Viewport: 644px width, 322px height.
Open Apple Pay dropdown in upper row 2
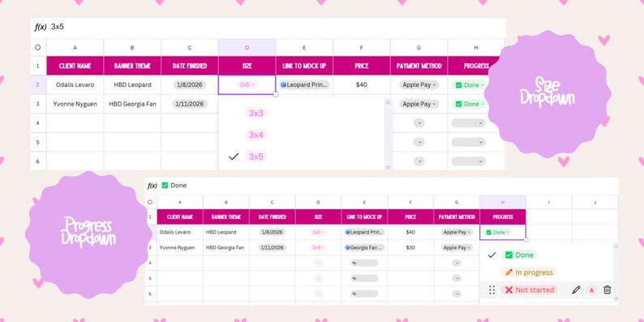(419, 85)
